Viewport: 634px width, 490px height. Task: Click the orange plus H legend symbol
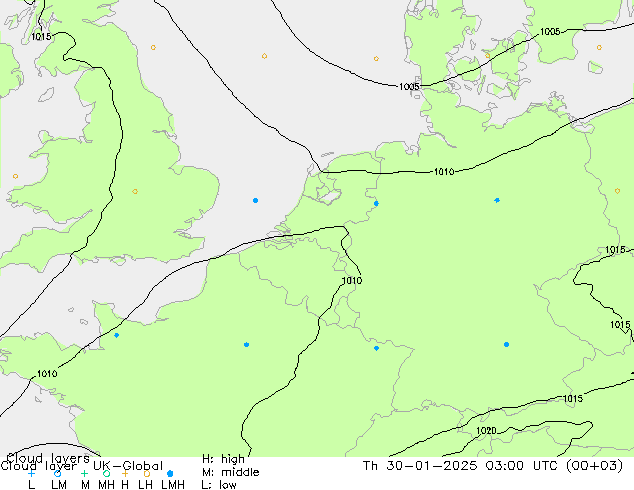125,473
